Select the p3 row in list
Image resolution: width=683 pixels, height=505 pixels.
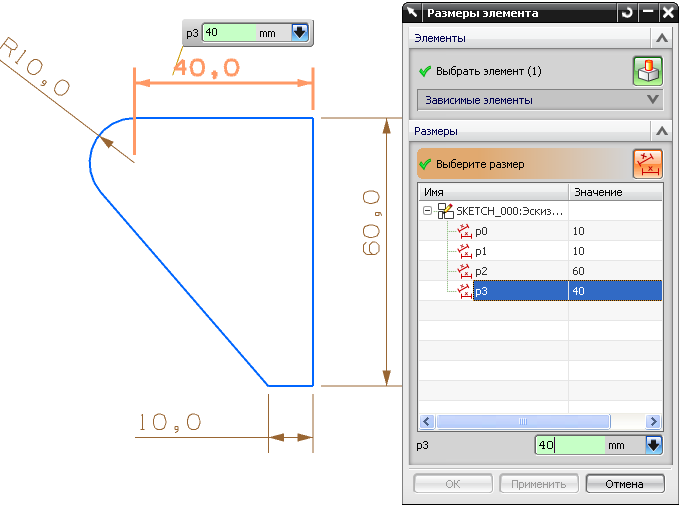(540, 291)
